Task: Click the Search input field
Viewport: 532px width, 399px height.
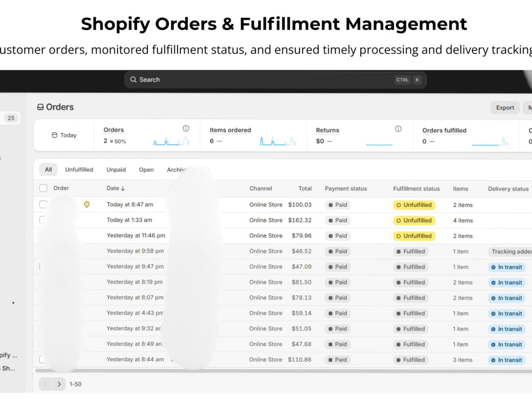Action: coord(275,80)
